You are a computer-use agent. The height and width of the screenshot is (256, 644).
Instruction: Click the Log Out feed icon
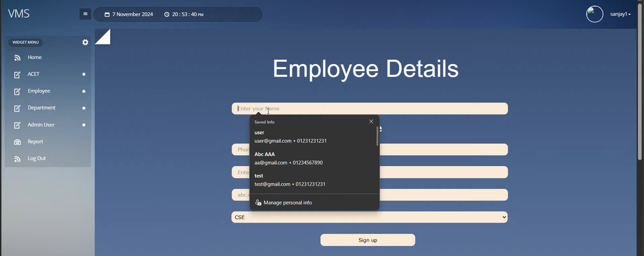pyautogui.click(x=17, y=159)
